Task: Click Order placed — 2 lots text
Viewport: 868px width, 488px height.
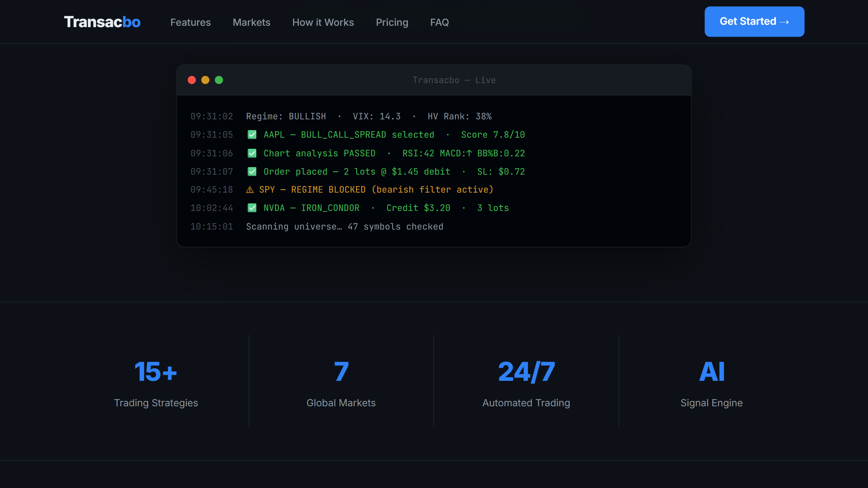Action: pyautogui.click(x=319, y=172)
